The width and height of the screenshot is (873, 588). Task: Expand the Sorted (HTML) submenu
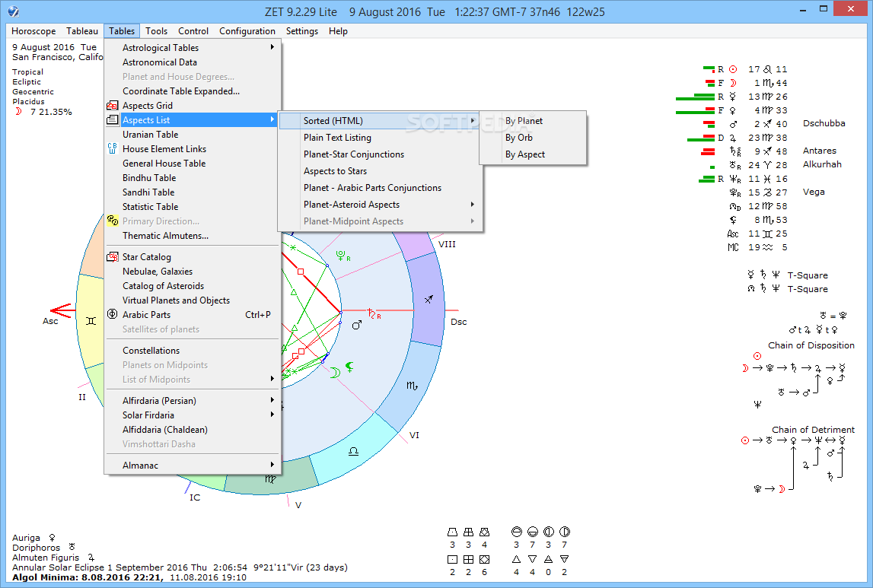pyautogui.click(x=380, y=120)
